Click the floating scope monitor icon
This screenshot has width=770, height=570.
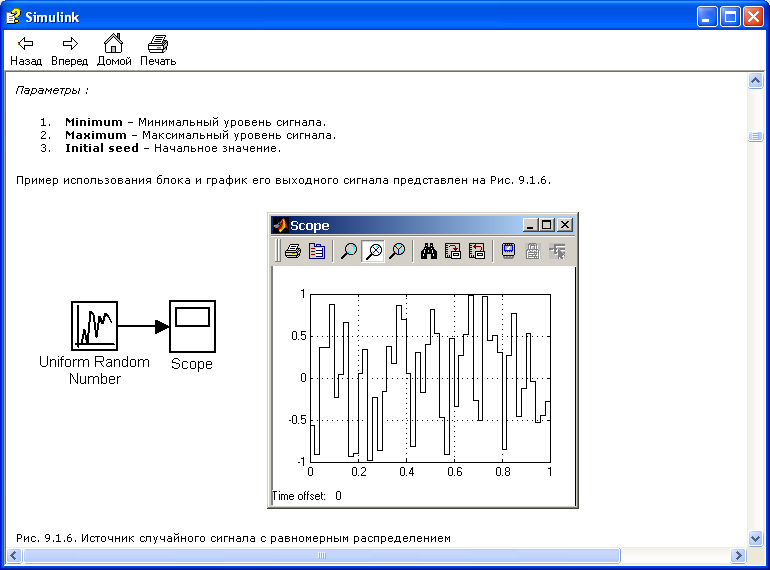508,251
